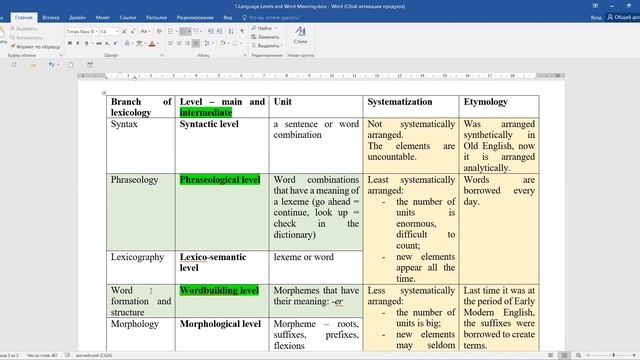
Task: Click the line spacing icon
Action: 207,43
